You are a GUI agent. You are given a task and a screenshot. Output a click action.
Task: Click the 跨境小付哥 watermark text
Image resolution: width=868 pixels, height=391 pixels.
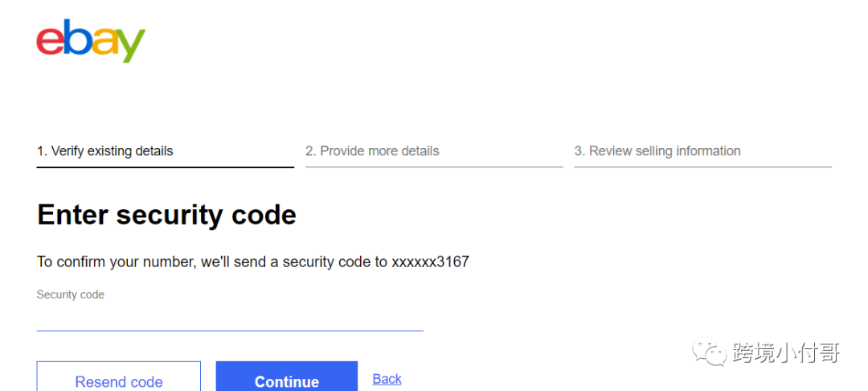[x=786, y=353]
